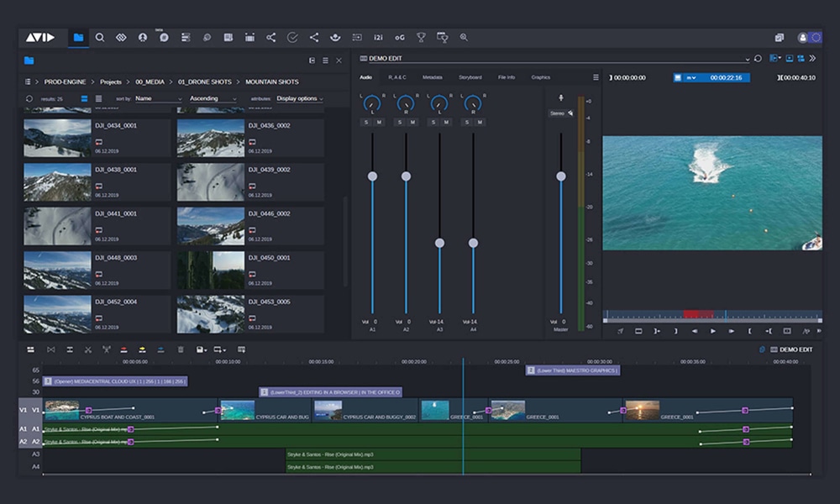
Task: Open the Ascending sort order dropdown
Action: point(213,98)
